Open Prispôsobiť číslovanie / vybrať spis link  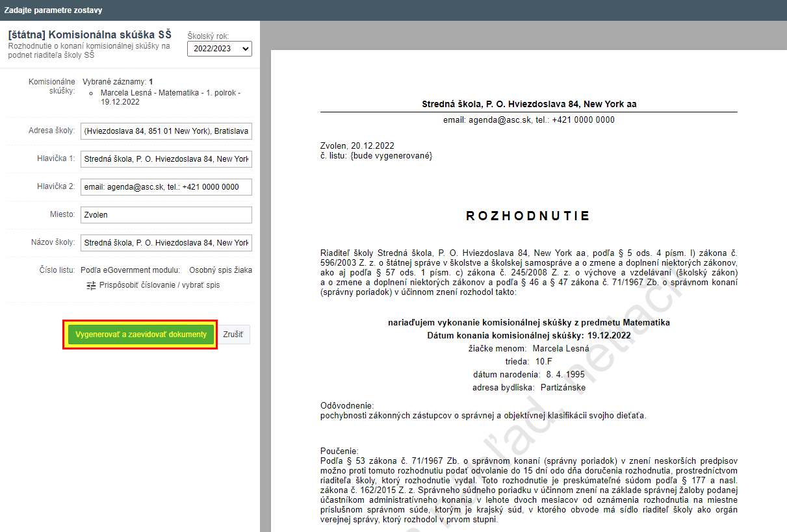pos(159,285)
